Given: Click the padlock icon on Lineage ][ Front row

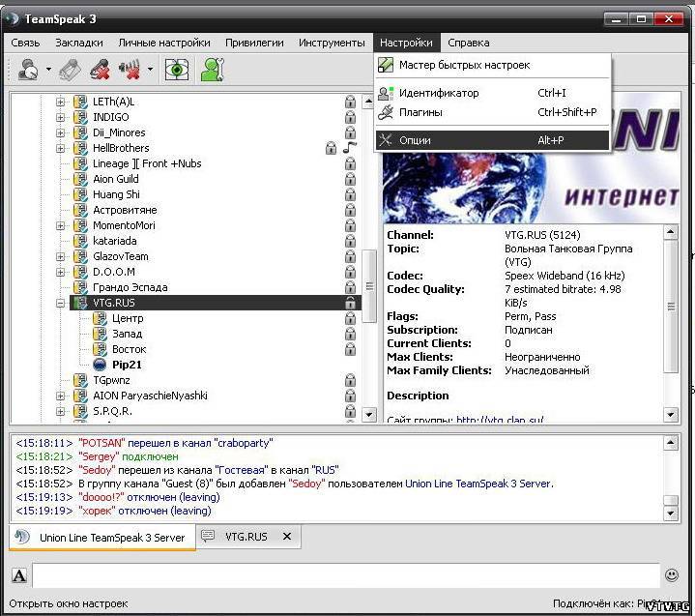Looking at the screenshot, I should pos(350,163).
